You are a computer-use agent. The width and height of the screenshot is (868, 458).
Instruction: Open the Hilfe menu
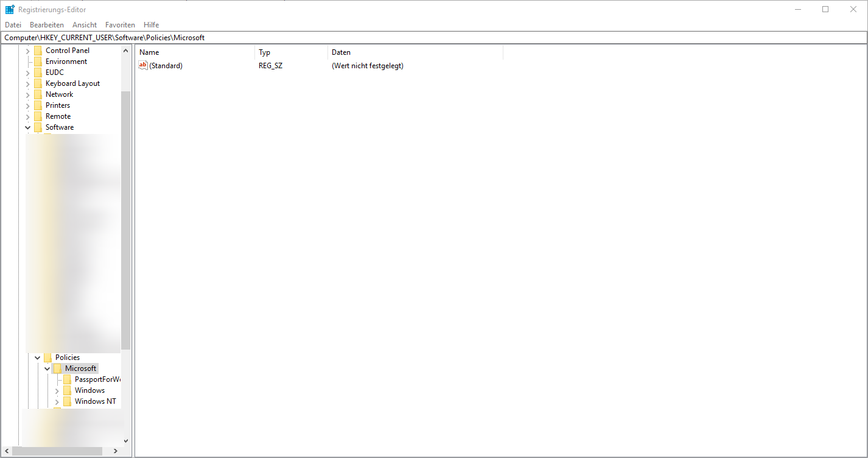coord(152,25)
